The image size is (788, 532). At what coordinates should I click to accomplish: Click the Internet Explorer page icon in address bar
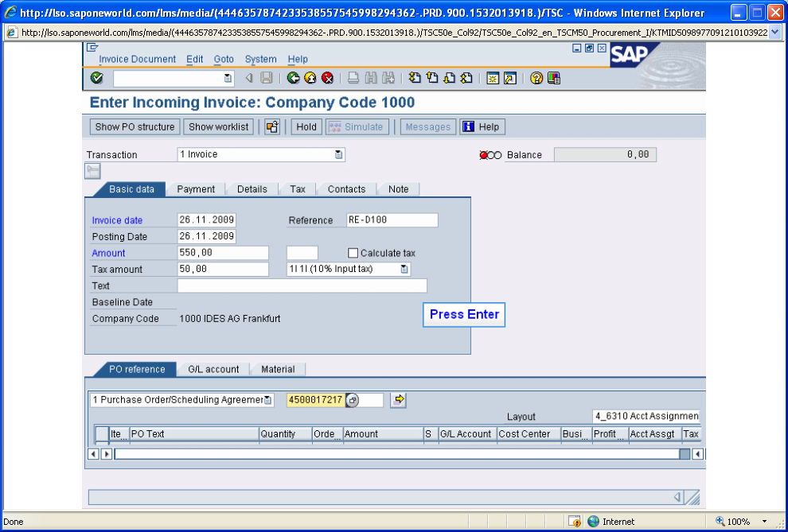coord(11,33)
